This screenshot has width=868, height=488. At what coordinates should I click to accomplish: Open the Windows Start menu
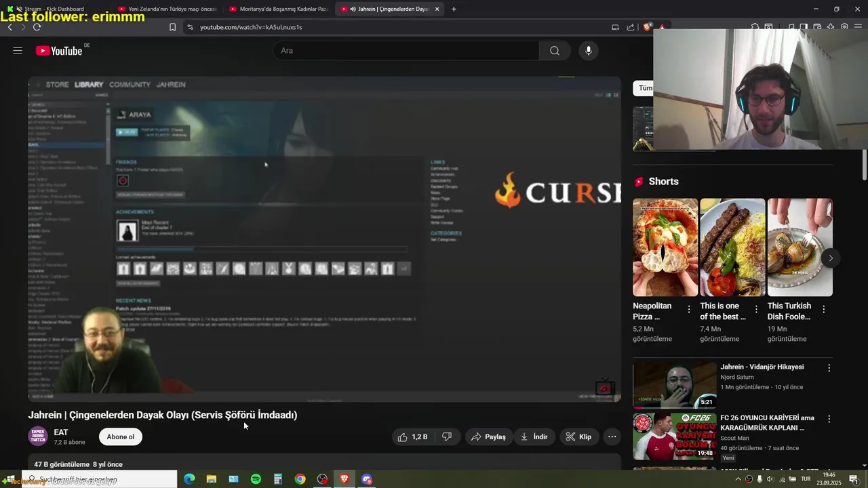coord(10,479)
